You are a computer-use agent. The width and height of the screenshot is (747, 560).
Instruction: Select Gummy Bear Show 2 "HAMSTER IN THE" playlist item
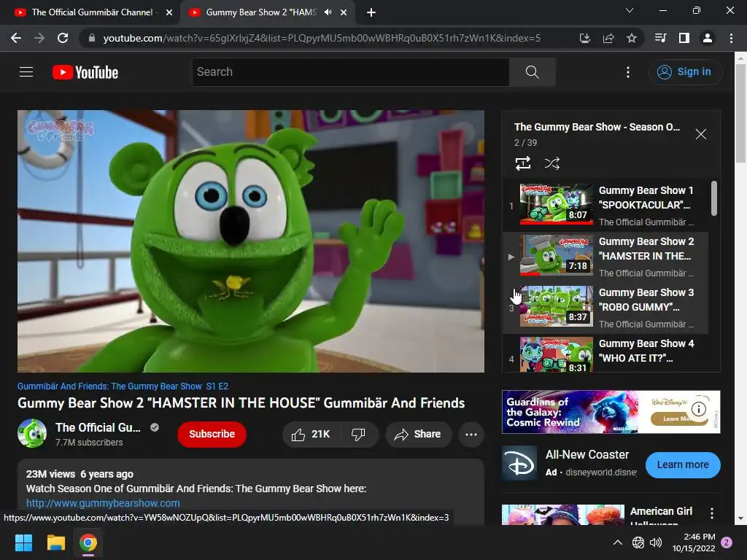click(x=605, y=257)
